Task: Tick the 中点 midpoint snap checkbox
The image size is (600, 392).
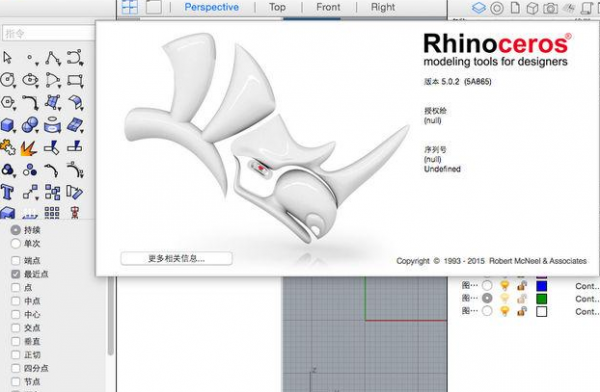Action: click(x=16, y=301)
